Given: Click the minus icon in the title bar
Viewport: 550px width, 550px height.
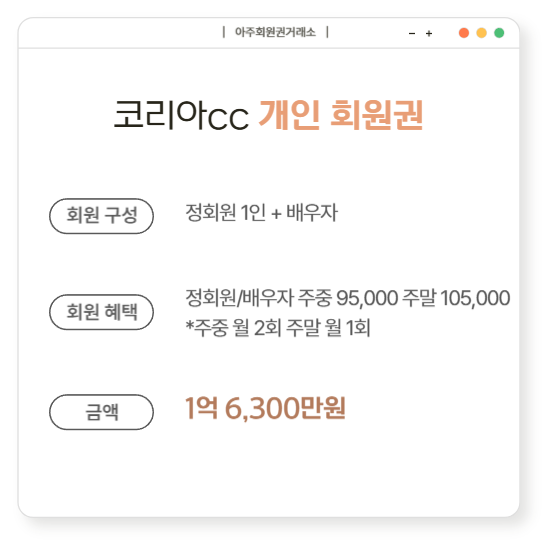Looking at the screenshot, I should [412, 34].
